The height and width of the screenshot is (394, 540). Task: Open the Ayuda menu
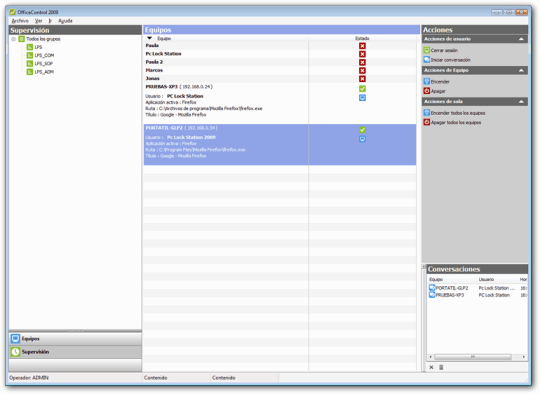[65, 21]
